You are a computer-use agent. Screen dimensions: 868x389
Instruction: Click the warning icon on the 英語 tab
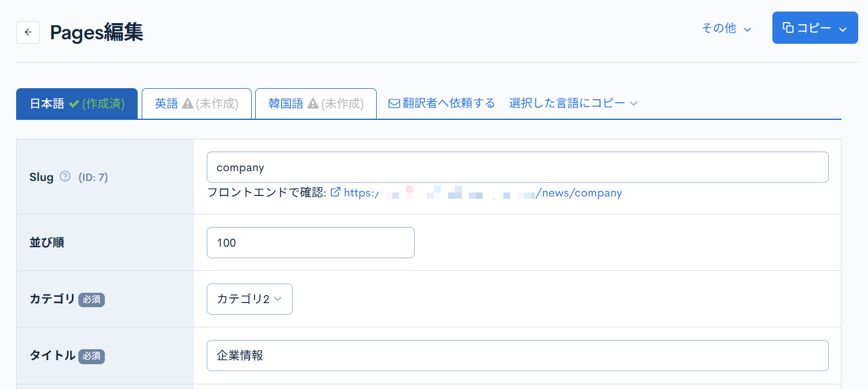[x=187, y=103]
